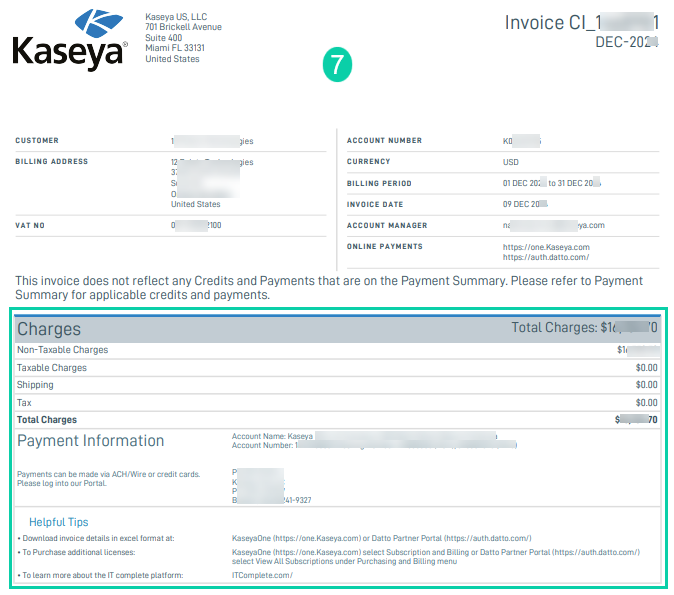Click the Charges section header
The width and height of the screenshot is (674, 595).
coord(49,328)
